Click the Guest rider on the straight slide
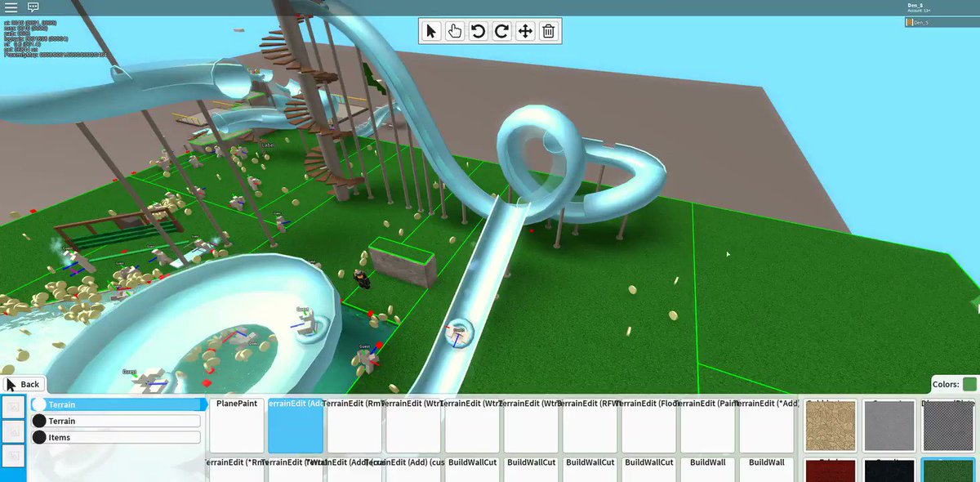Screen dimensions: 980x482 (458, 334)
